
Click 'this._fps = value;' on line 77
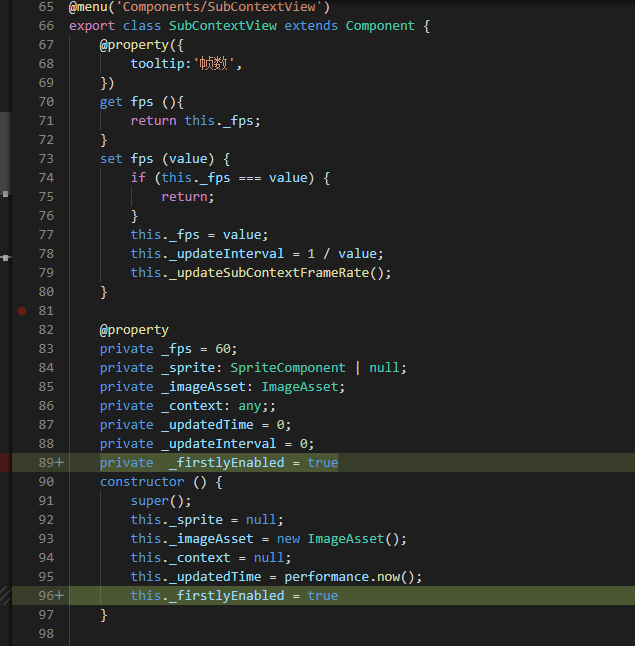(199, 235)
